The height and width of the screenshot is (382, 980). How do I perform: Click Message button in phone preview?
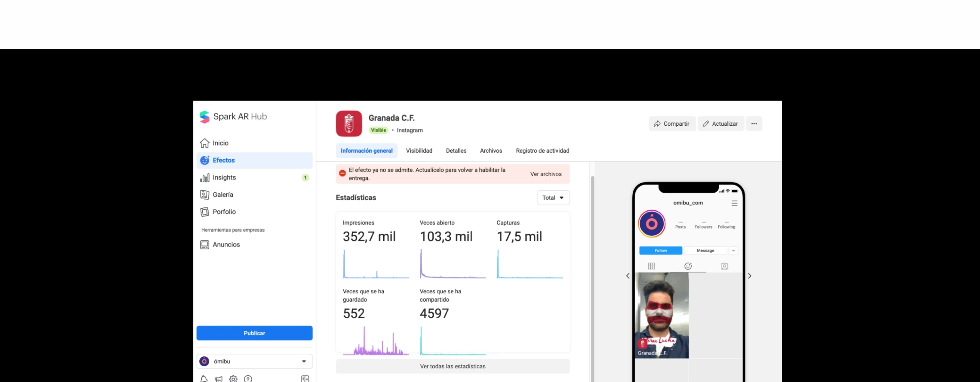coord(705,251)
